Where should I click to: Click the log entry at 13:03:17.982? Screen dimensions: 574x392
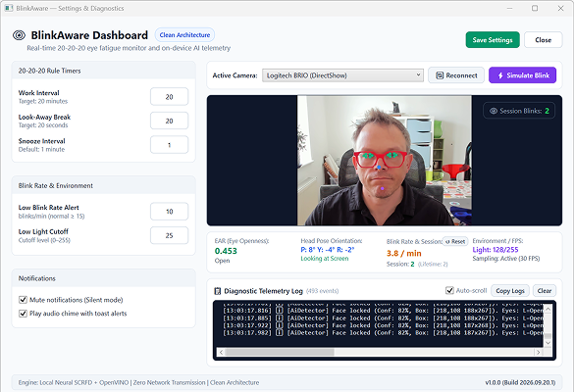click(x=383, y=333)
